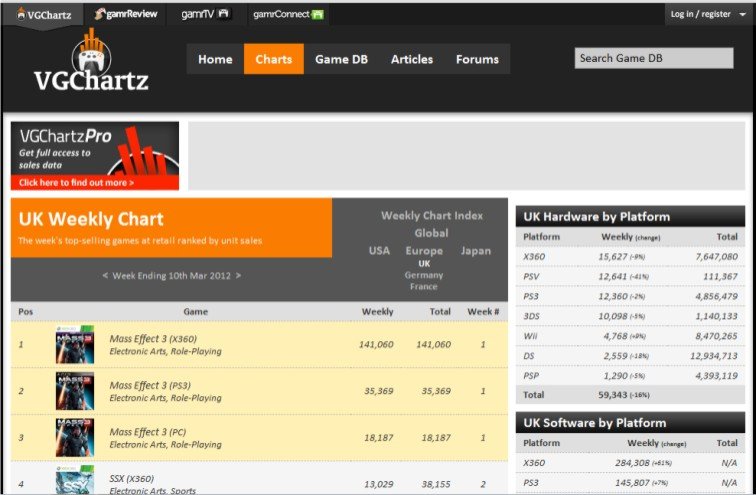
Task: Open the Japan weekly chart link
Action: (476, 251)
